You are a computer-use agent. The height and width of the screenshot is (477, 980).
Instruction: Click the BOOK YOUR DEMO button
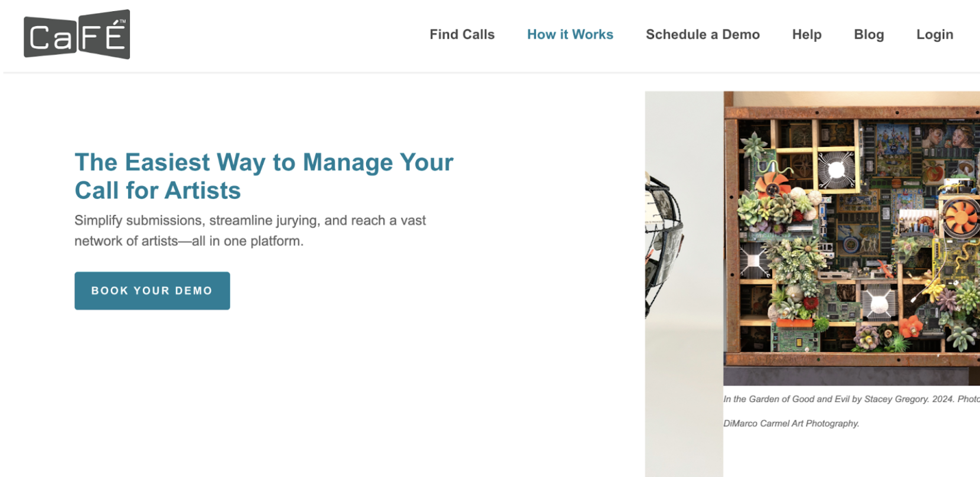tap(152, 290)
